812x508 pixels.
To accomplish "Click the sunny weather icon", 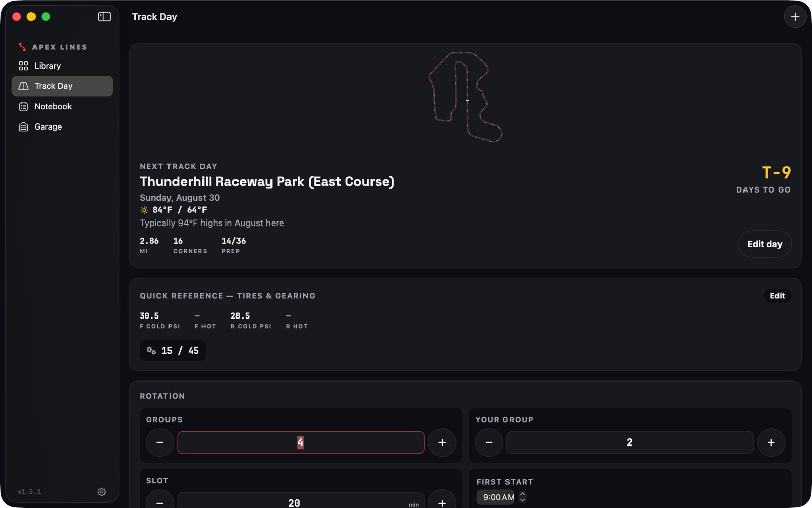I will pyautogui.click(x=144, y=210).
